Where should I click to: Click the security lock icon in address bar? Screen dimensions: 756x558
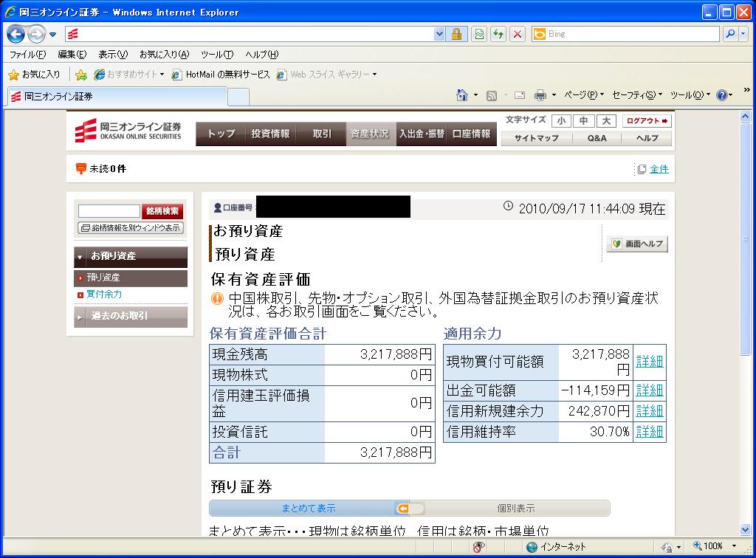[457, 34]
